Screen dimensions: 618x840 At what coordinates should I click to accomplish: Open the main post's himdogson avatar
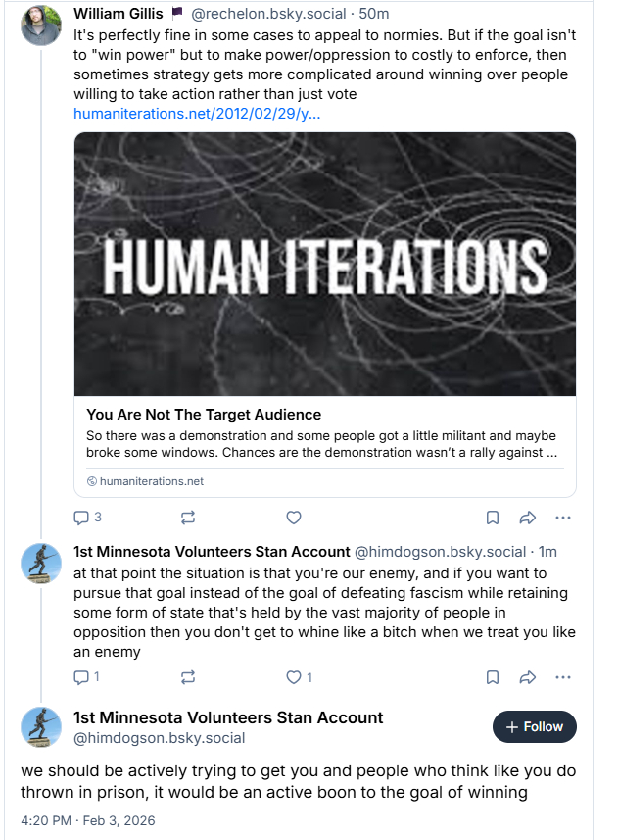[40, 727]
